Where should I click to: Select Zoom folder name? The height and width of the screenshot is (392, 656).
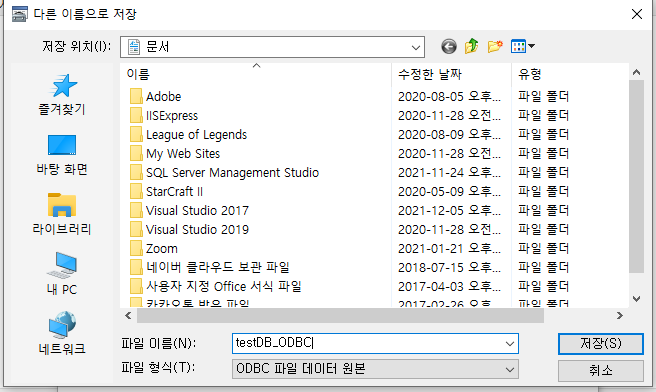(x=161, y=249)
